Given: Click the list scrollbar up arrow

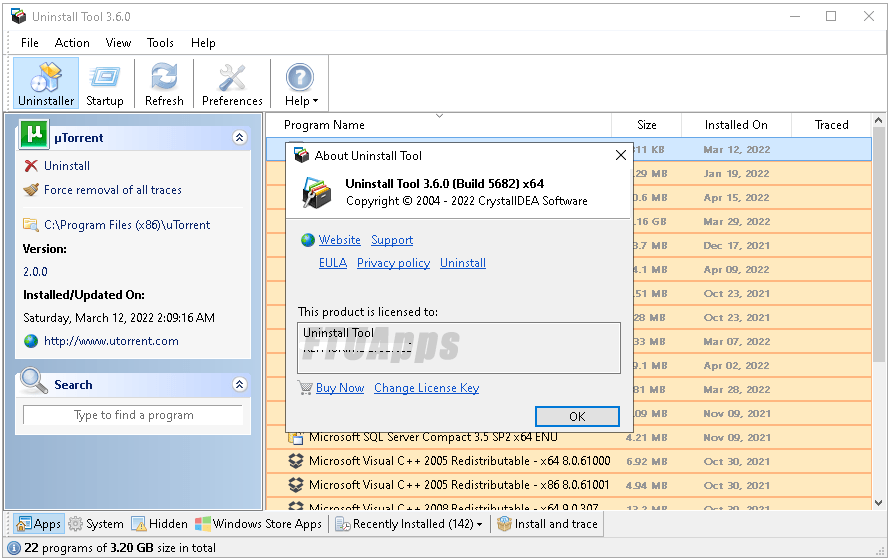Looking at the screenshot, I should [x=878, y=120].
